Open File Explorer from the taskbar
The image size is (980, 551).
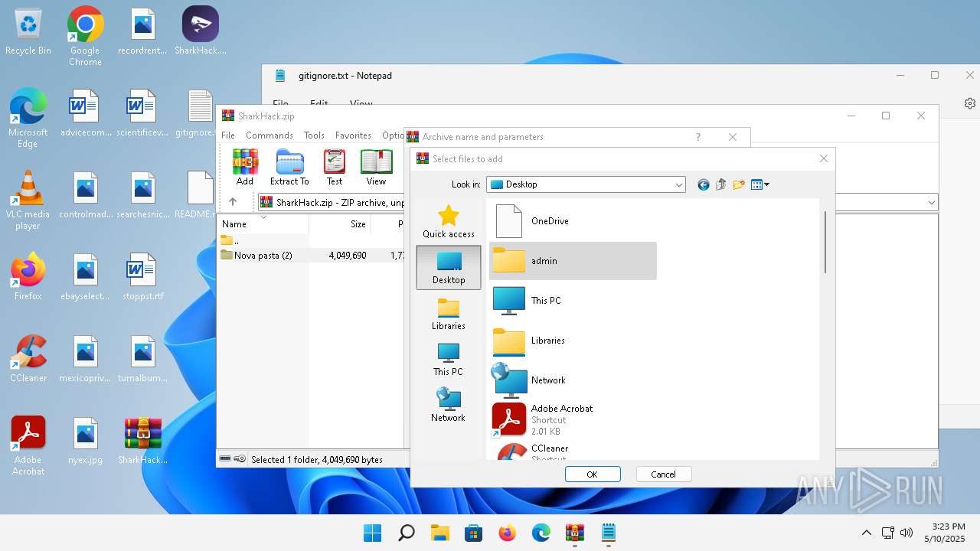coord(439,533)
